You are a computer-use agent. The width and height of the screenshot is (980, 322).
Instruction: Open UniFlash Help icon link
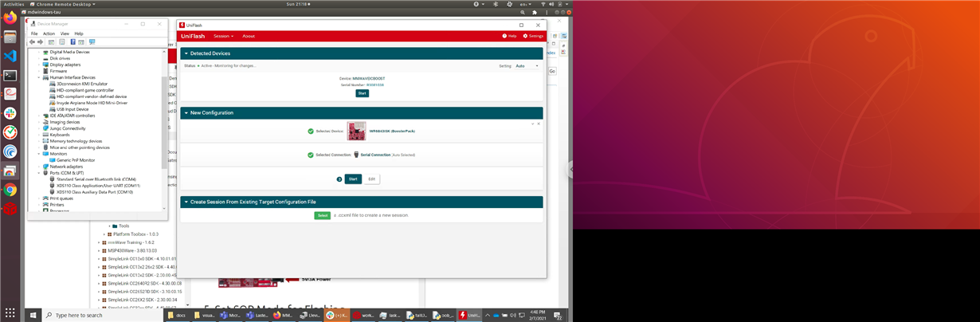(x=508, y=36)
